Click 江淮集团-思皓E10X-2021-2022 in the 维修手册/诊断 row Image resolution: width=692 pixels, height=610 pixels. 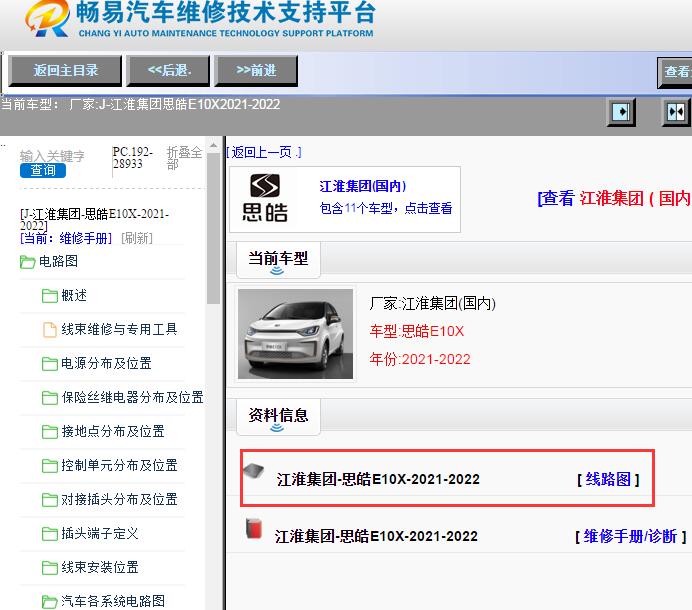pos(376,536)
